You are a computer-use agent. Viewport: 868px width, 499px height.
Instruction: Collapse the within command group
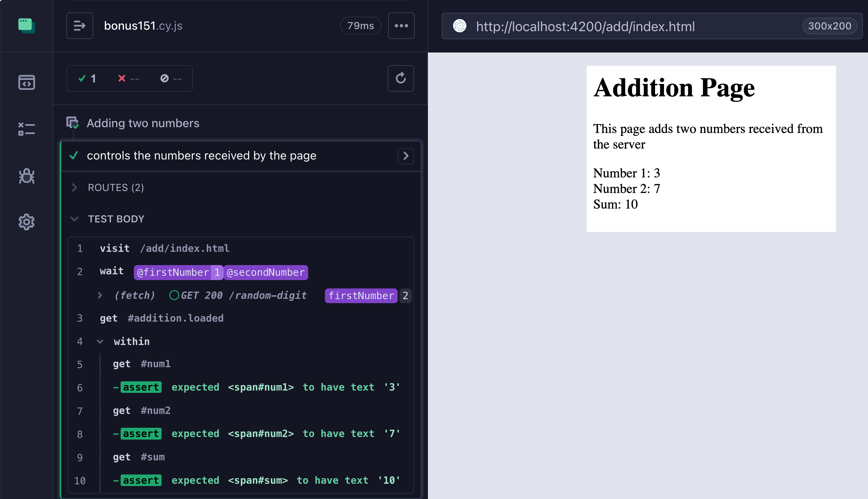(100, 341)
